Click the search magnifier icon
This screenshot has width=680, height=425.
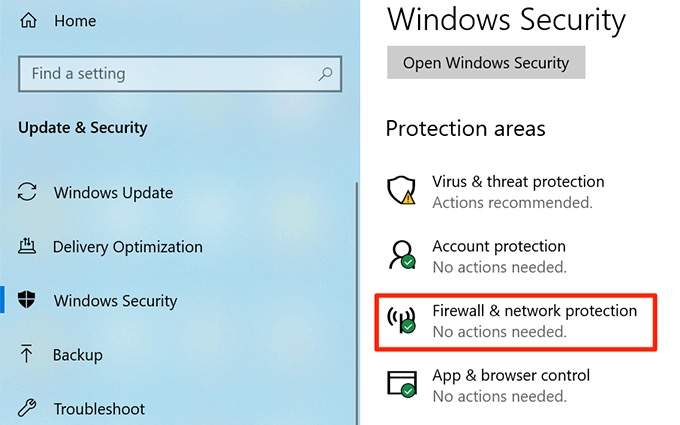click(x=324, y=73)
